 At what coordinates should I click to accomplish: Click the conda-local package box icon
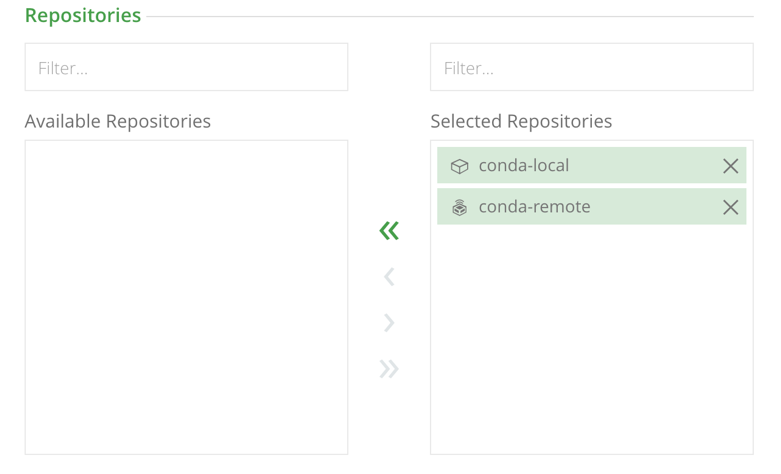[459, 166]
